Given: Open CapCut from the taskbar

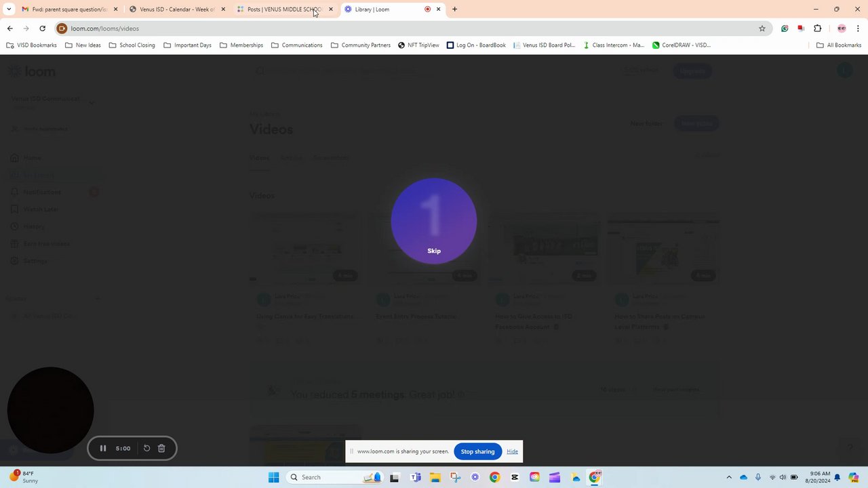Looking at the screenshot, I should [515, 477].
